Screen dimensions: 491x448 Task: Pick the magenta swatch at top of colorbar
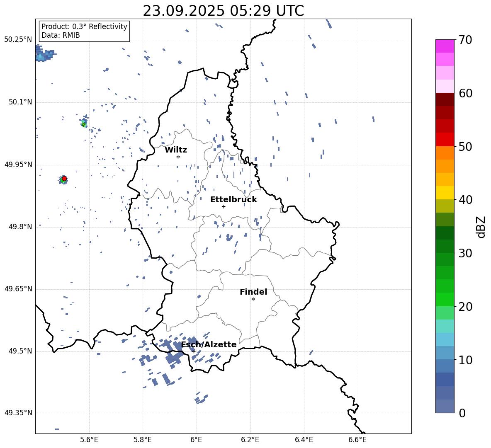[445, 46]
